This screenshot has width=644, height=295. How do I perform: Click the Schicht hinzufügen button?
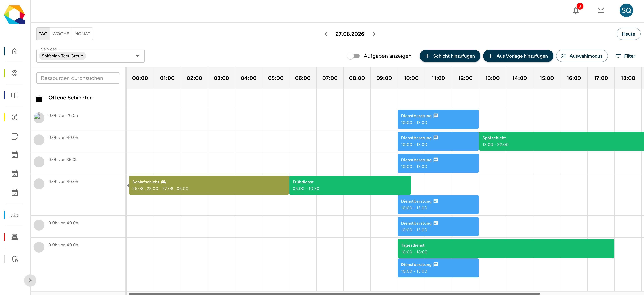[450, 56]
